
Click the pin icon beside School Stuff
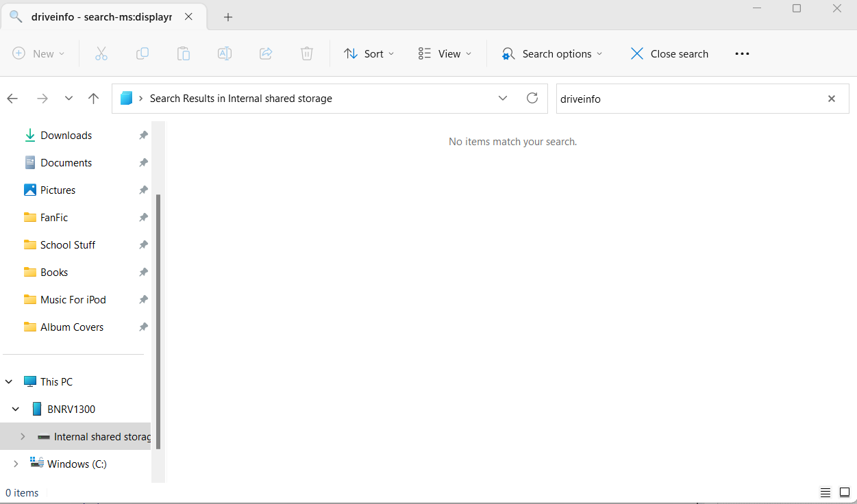(x=143, y=245)
